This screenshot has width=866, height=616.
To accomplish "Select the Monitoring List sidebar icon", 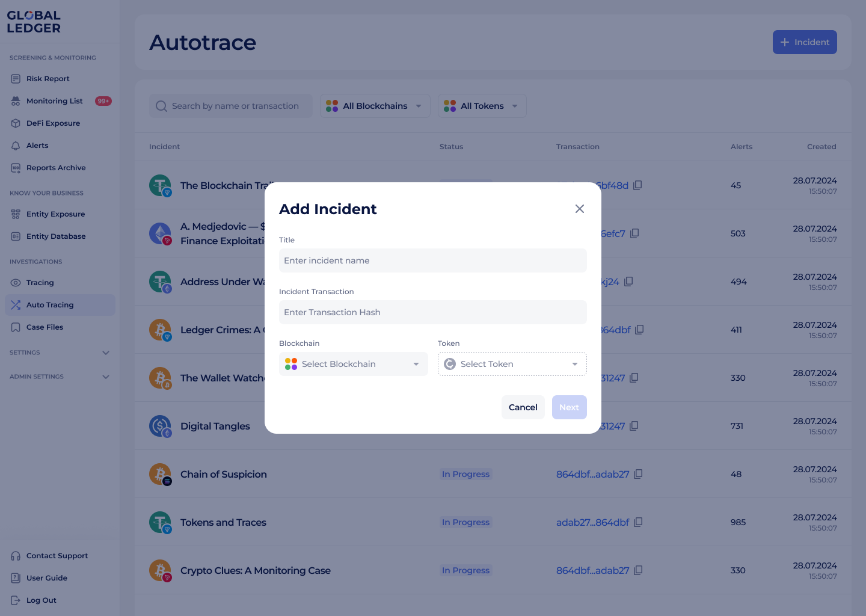I will click(15, 100).
